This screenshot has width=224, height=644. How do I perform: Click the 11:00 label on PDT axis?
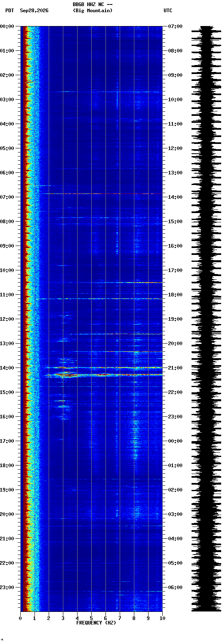[x=7, y=295]
